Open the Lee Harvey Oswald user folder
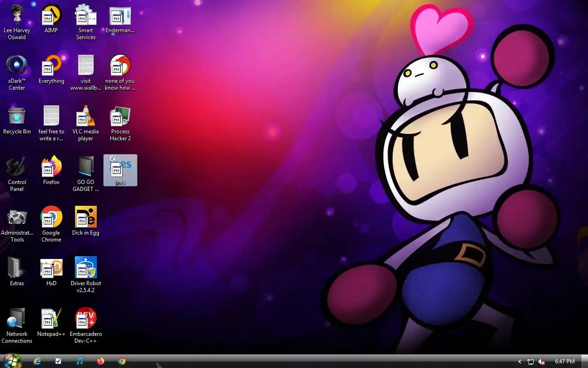588x368 pixels. 17,22
